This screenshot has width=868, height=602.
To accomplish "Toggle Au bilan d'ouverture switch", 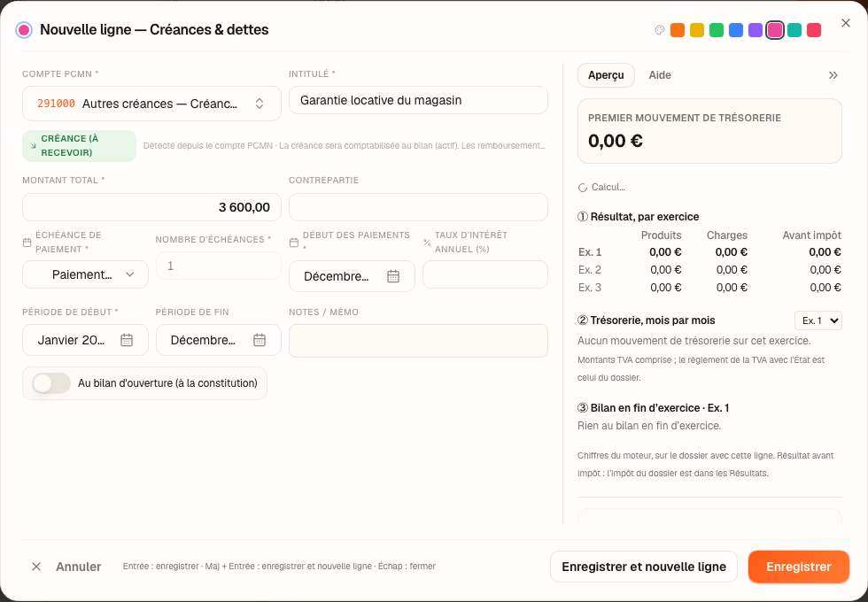I will point(51,382).
